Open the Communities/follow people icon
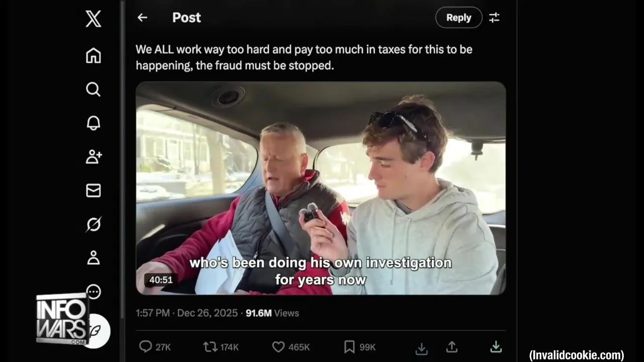The width and height of the screenshot is (644, 362). (x=94, y=156)
